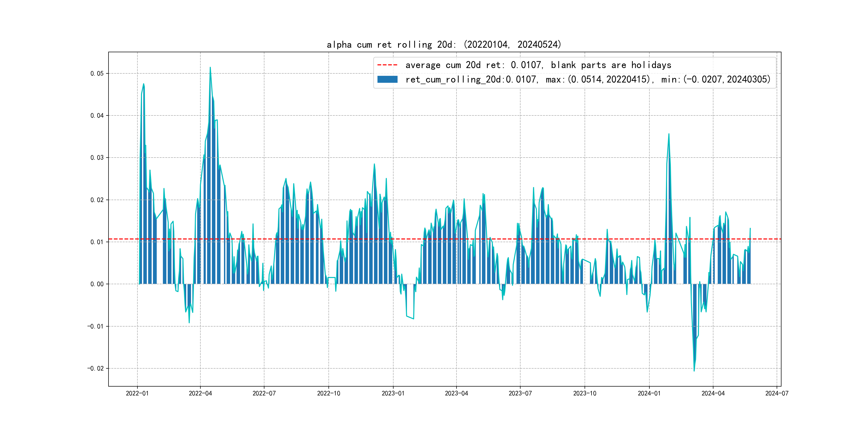Click the red dashed legend line sample

[x=387, y=65]
